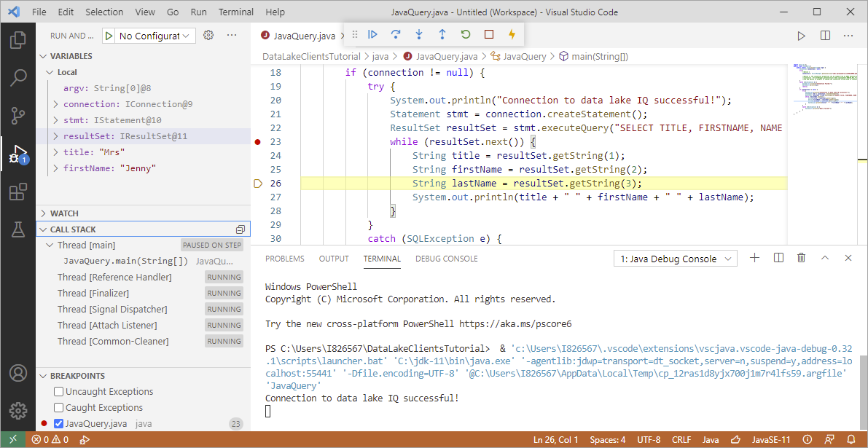Enable Uncaught Exceptions breakpoint checkbox

pyautogui.click(x=58, y=392)
